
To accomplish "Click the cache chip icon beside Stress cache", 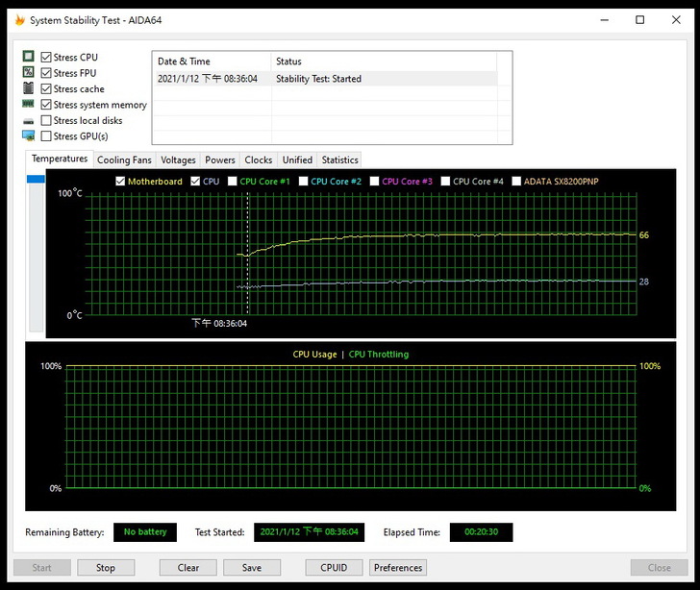I will tap(29, 89).
